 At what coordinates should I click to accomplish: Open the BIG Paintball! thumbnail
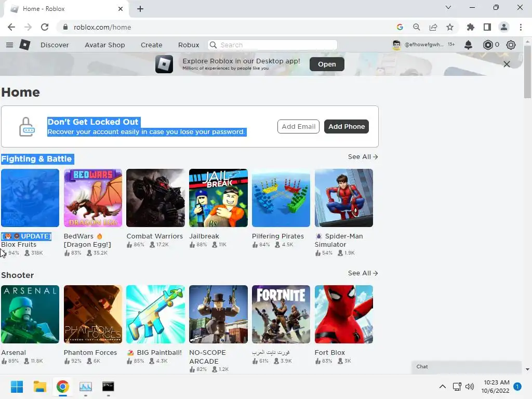(155, 314)
